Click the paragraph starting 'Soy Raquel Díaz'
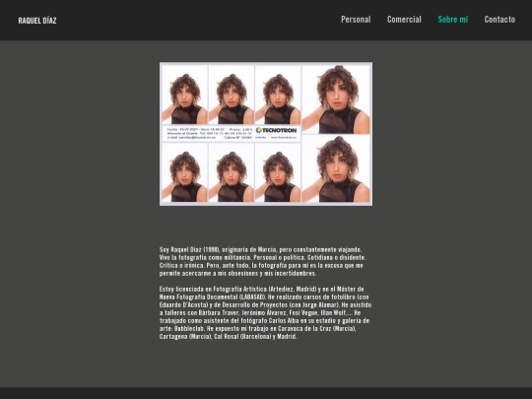Image resolution: width=532 pixels, height=399 pixels. [x=263, y=262]
